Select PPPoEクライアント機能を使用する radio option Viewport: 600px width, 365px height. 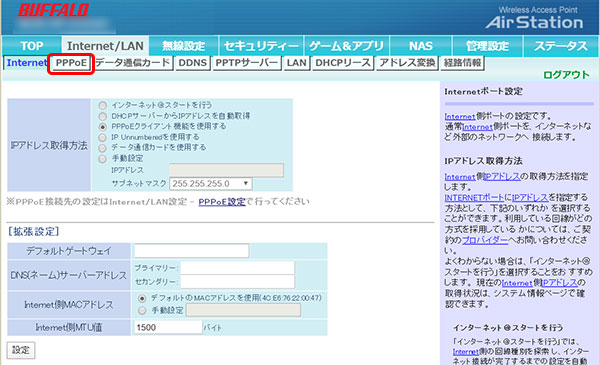103,127
